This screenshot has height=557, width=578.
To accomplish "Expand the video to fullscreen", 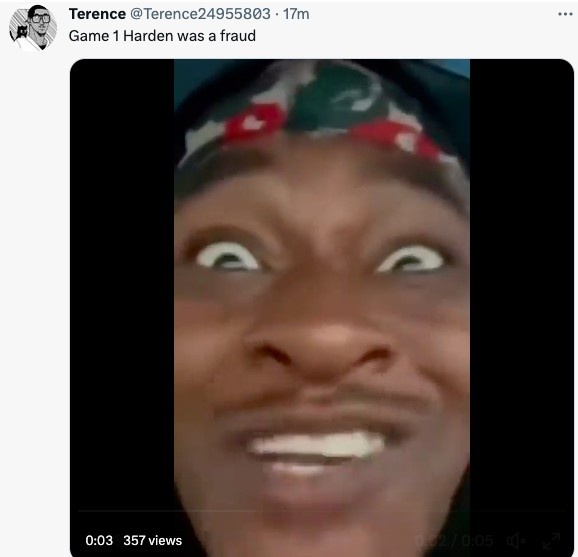I will 551,541.
